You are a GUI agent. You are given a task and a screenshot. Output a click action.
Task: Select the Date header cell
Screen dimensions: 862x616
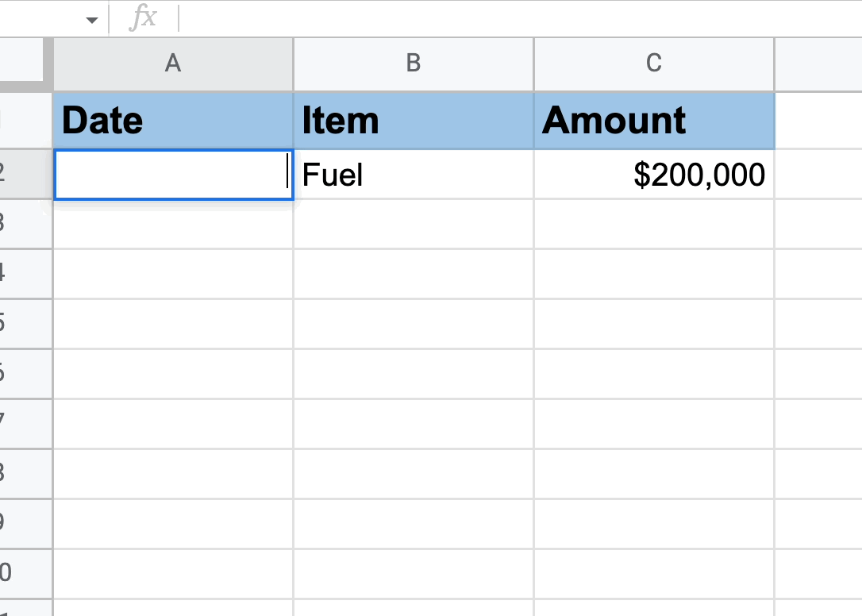173,121
